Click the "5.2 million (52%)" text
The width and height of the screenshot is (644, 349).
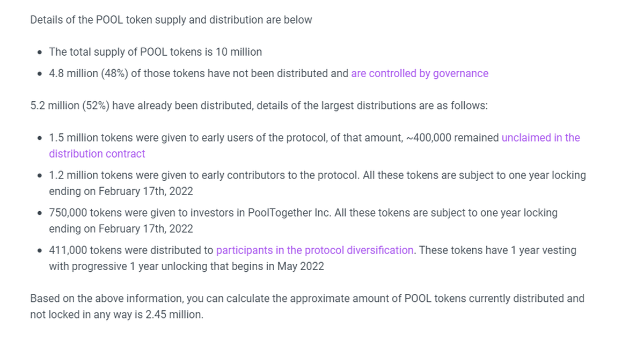[x=70, y=106]
